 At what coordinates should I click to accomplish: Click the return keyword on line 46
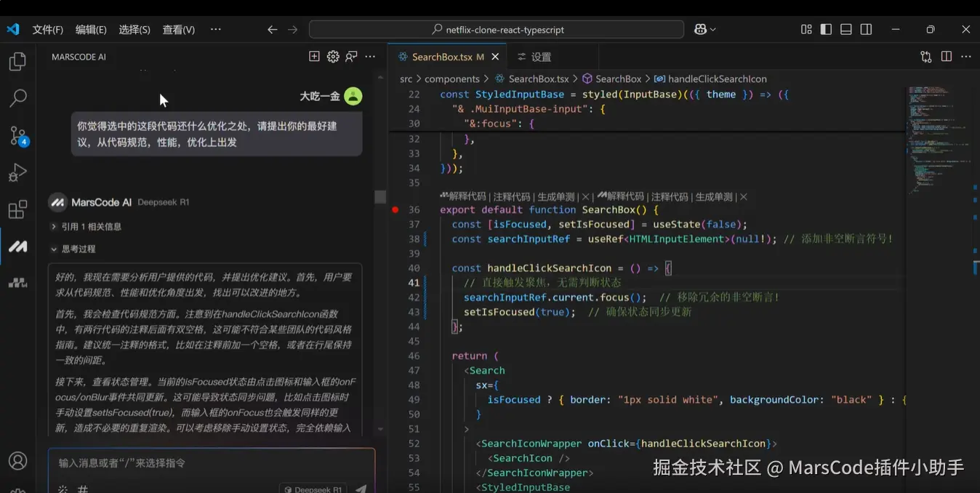click(470, 356)
